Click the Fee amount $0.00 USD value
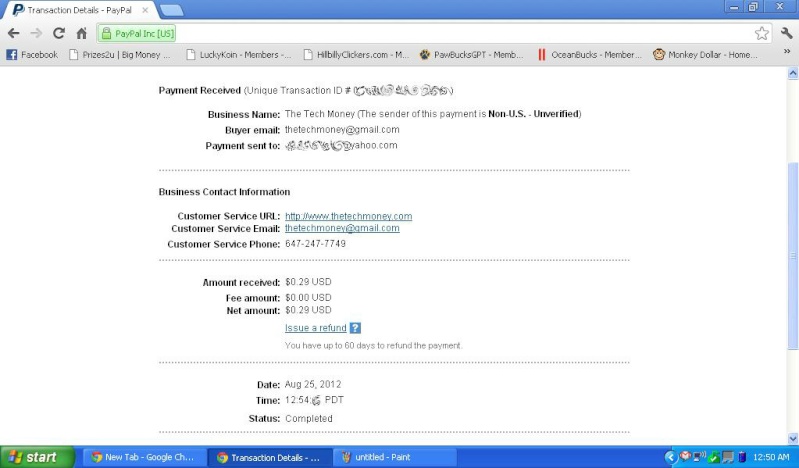799x468 pixels. 308,297
